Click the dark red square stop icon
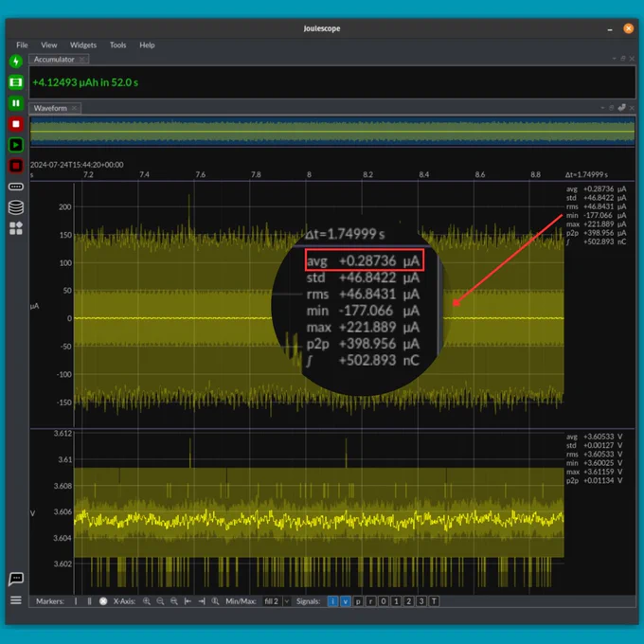Image resolution: width=644 pixels, height=644 pixels. pos(15,166)
